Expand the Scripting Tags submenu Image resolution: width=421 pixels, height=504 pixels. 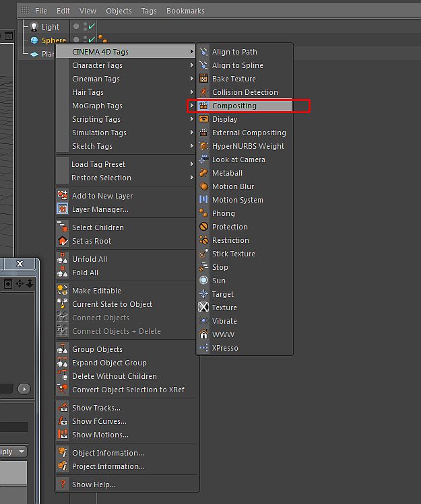coord(125,119)
